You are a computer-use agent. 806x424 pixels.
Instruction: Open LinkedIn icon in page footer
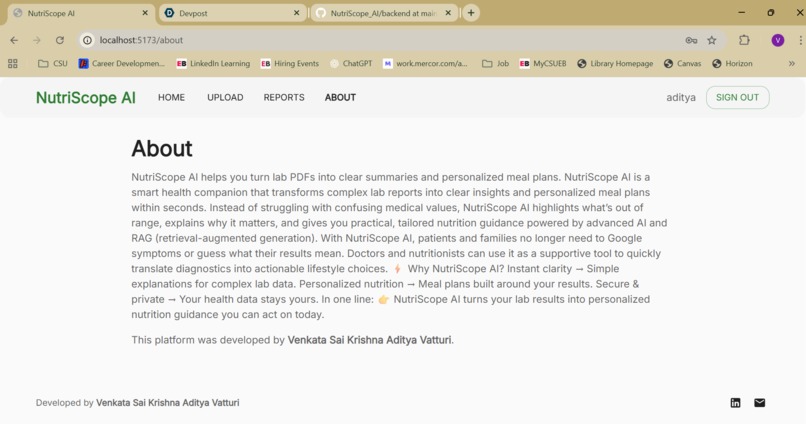(x=735, y=403)
